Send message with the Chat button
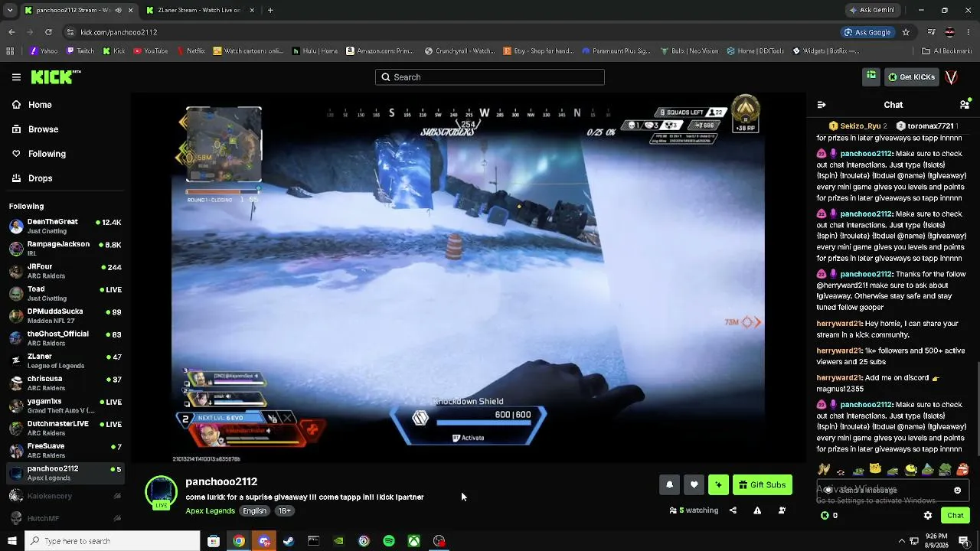 click(955, 515)
